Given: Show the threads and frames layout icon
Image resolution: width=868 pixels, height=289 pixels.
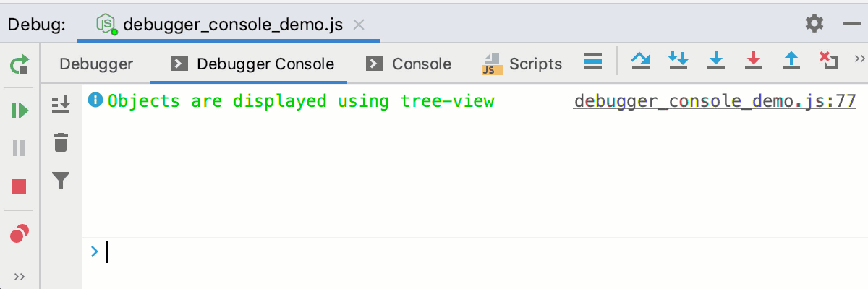Looking at the screenshot, I should point(593,61).
